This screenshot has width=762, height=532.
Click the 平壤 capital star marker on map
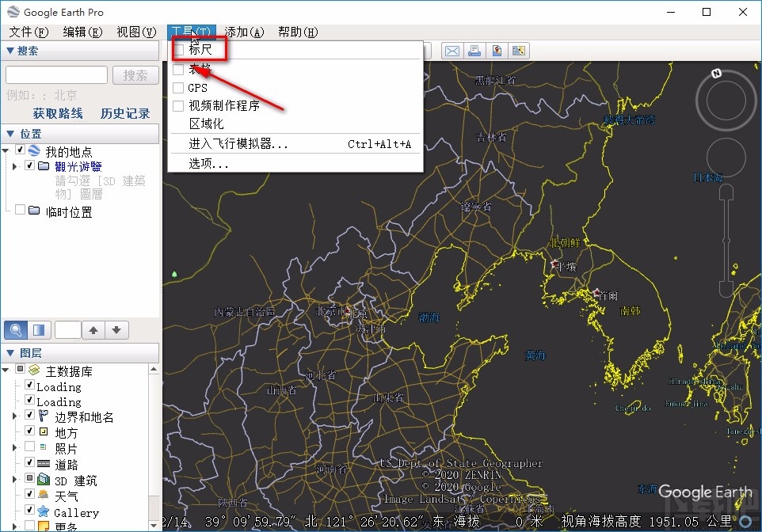click(554, 264)
